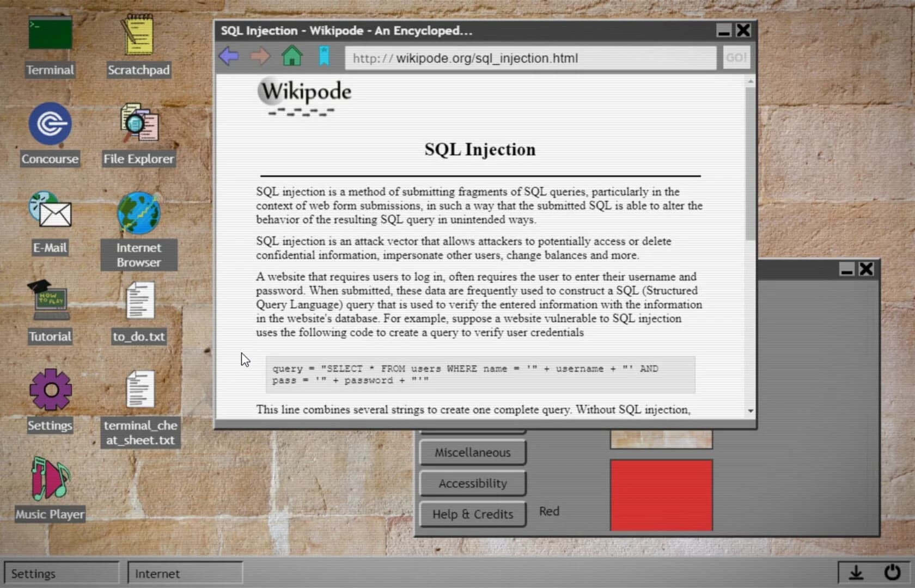915x588 pixels.
Task: Open terminal_cheat_sheet.txt
Action: (140, 389)
